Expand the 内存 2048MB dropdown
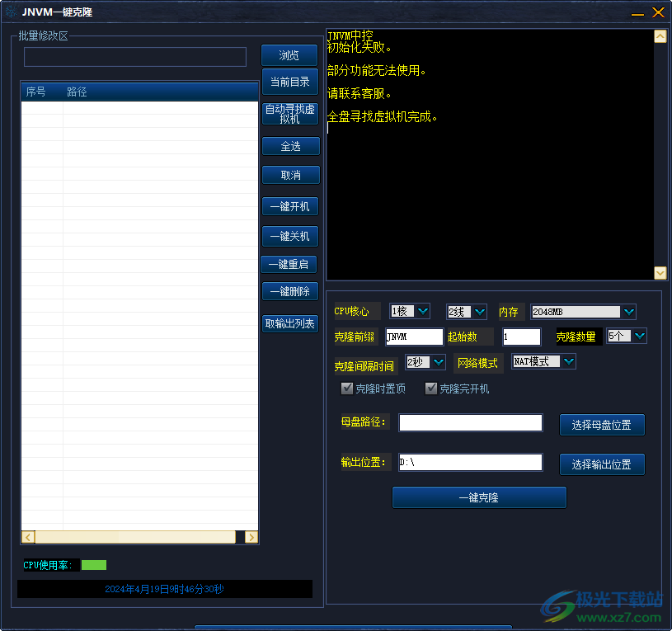The image size is (672, 631). point(628,311)
